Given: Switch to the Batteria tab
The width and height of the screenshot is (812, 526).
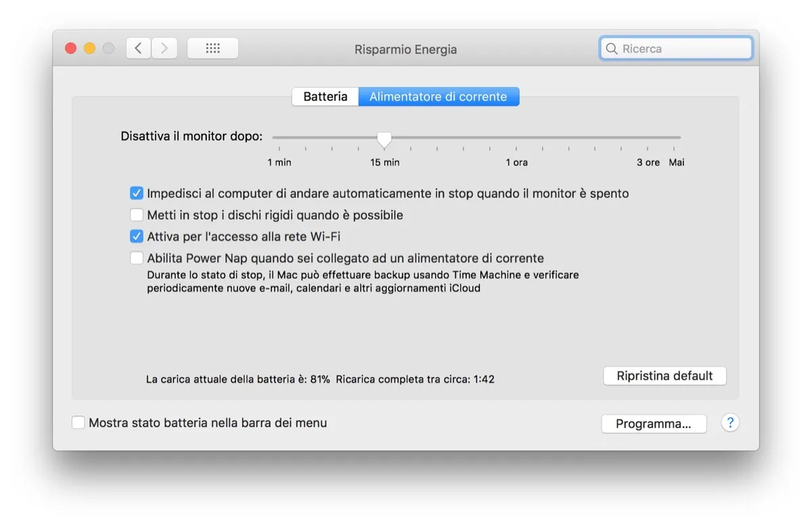Looking at the screenshot, I should [325, 96].
